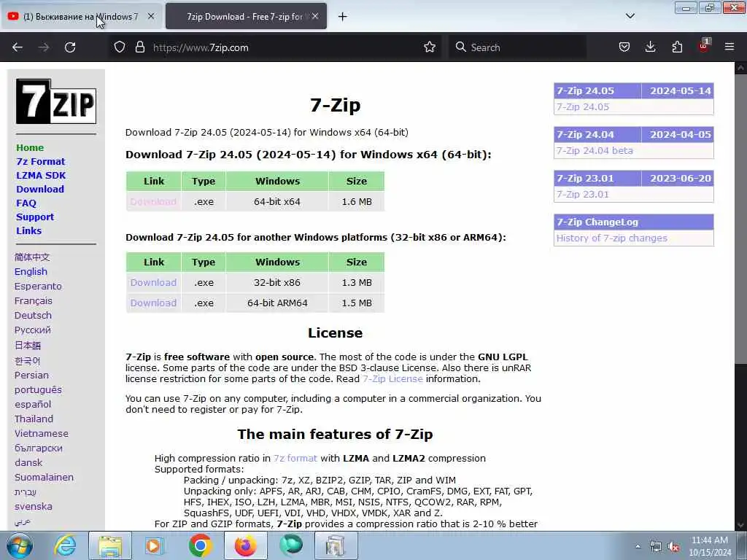
Task: Open the Home sidebar link
Action: [30, 147]
